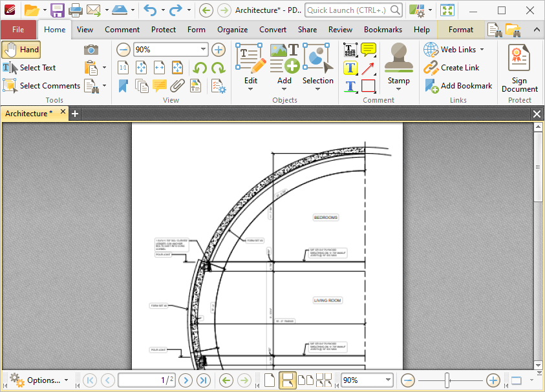Click the Fit Width icon
Viewport: 545px width, 392px height.
[x=159, y=68]
